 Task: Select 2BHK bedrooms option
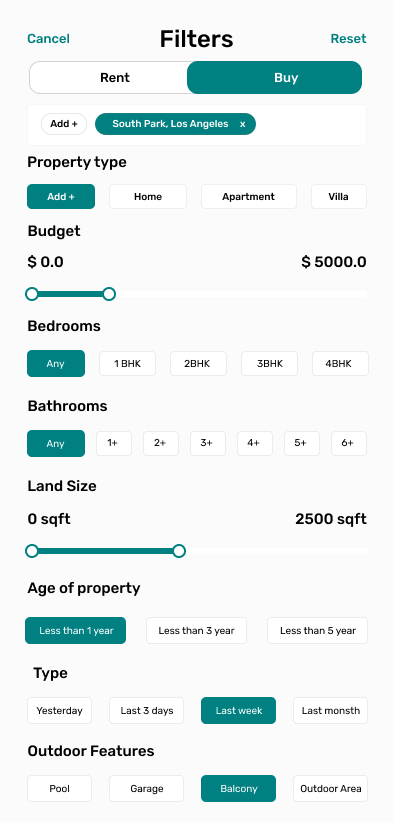[198, 363]
